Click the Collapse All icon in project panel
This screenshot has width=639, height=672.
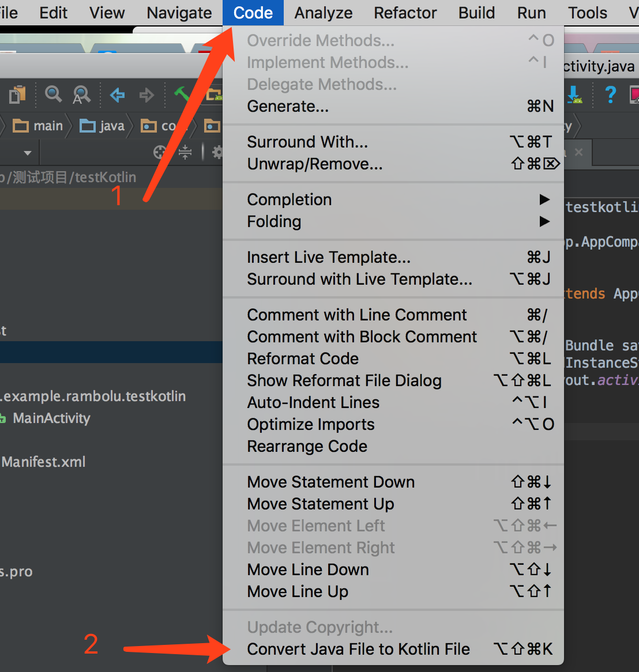[x=185, y=152]
